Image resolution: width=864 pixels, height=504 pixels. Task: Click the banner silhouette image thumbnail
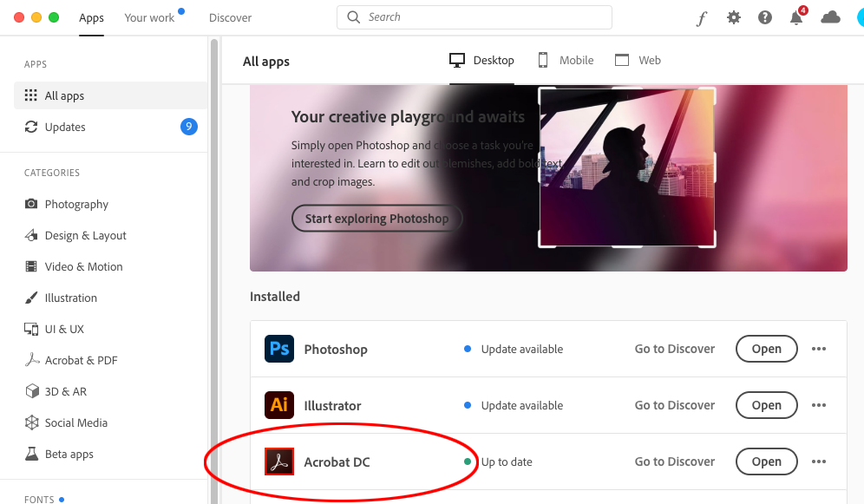point(627,167)
